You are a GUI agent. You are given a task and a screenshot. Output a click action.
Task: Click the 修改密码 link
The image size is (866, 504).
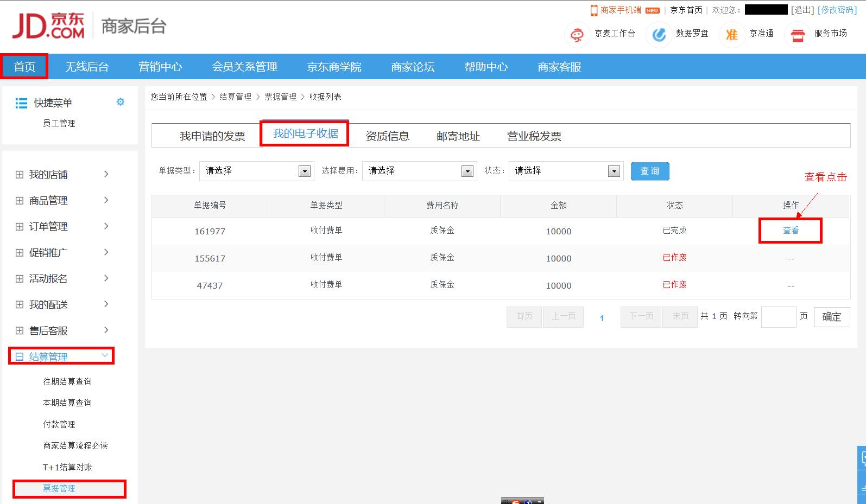pyautogui.click(x=837, y=10)
